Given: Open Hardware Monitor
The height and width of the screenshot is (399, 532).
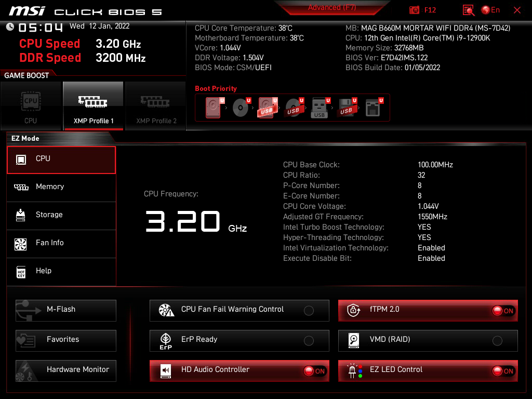Looking at the screenshot, I should tap(66, 371).
